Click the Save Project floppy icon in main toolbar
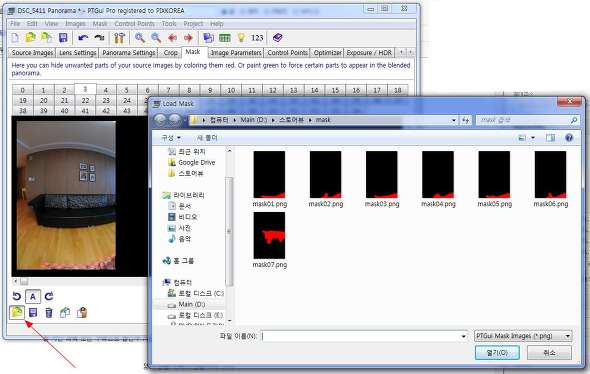This screenshot has width=590, height=374. pyautogui.click(x=63, y=38)
